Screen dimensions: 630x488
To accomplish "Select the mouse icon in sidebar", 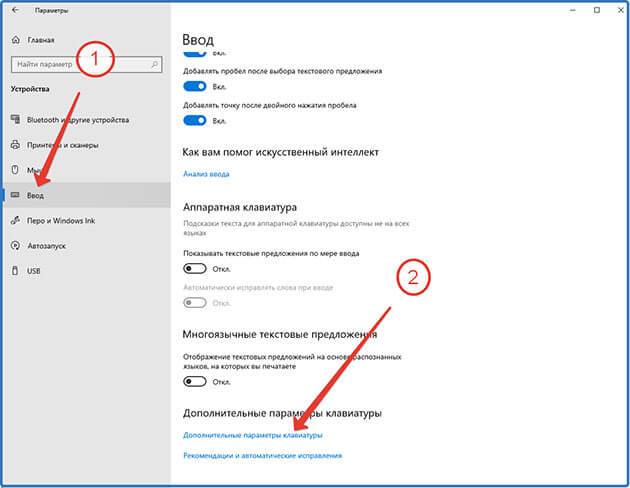I will [15, 170].
